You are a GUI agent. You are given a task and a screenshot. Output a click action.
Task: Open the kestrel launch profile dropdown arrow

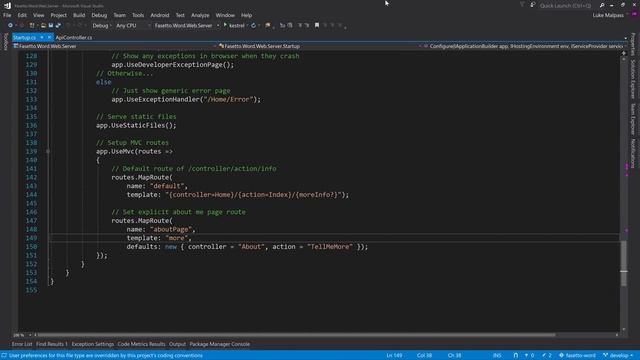[x=247, y=25]
